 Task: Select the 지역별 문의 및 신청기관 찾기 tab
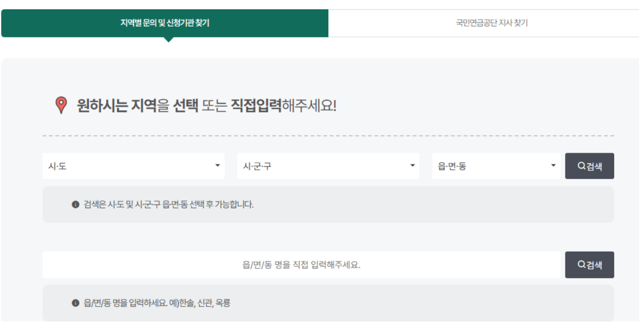click(165, 20)
